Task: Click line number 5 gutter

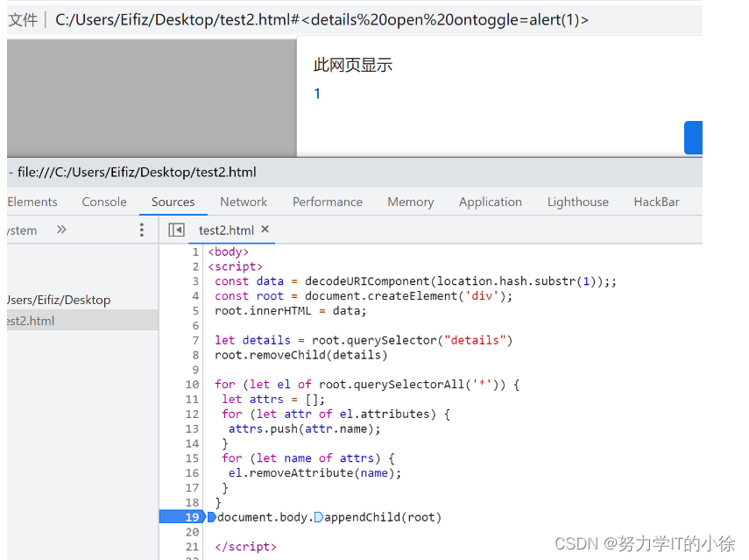Action: pos(195,311)
